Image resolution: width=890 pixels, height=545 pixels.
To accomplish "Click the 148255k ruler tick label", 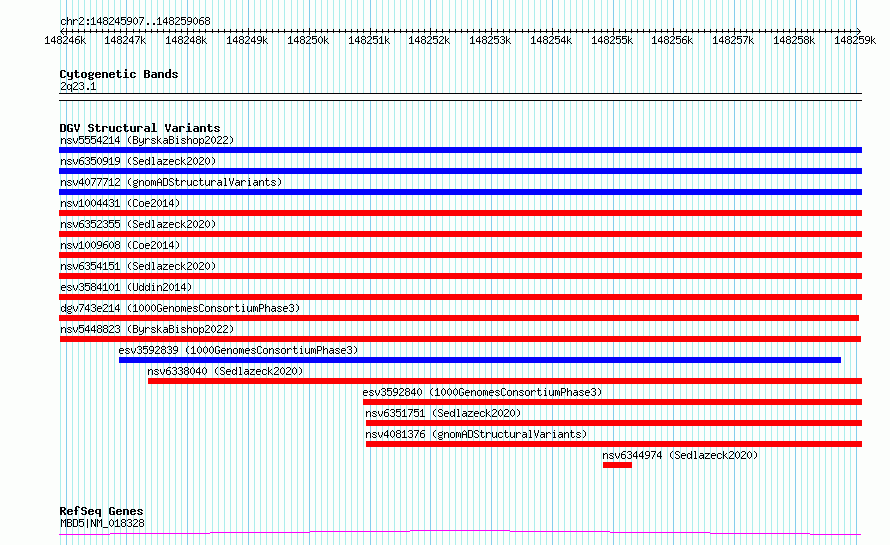I will point(612,40).
